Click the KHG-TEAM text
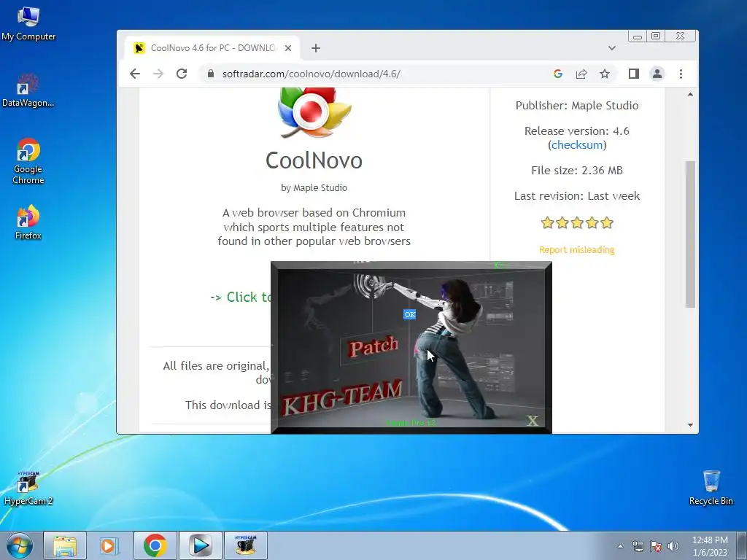747x560 pixels. (x=342, y=397)
